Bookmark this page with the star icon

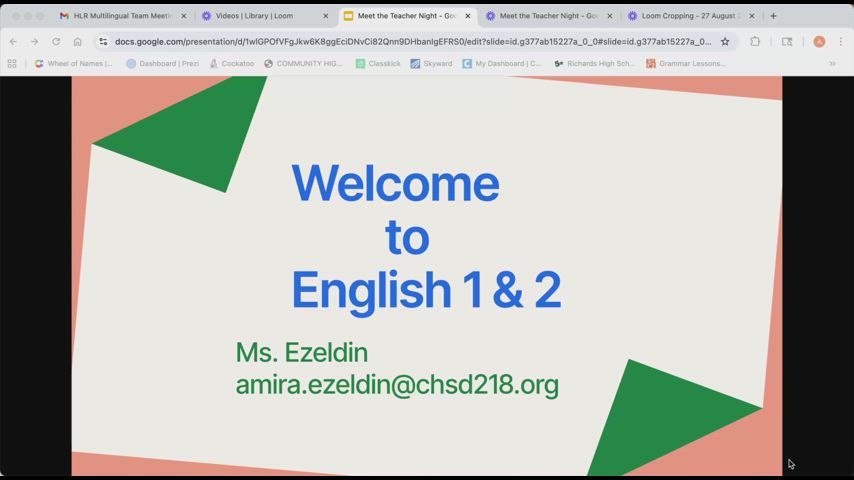(x=725, y=42)
